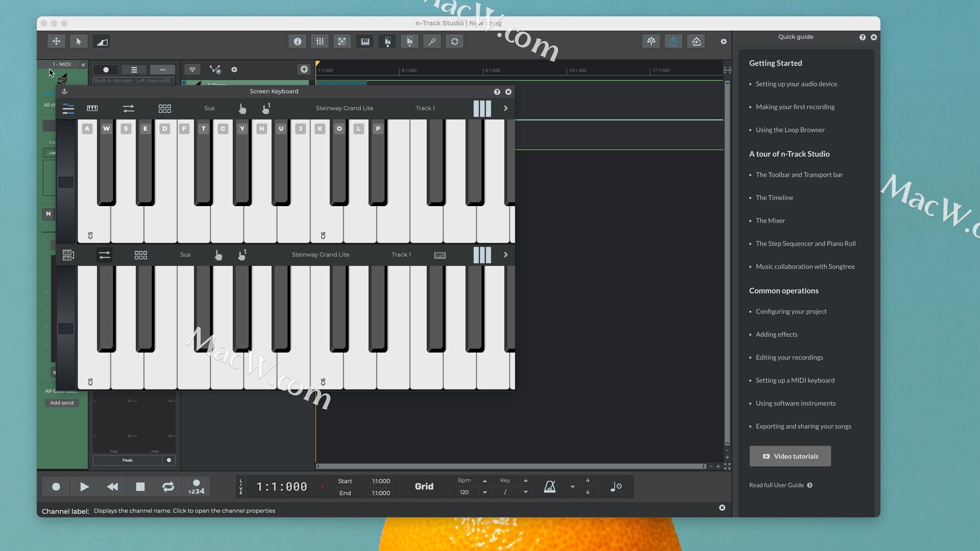Toggle the metronome icon
Image resolution: width=980 pixels, height=551 pixels.
(550, 487)
